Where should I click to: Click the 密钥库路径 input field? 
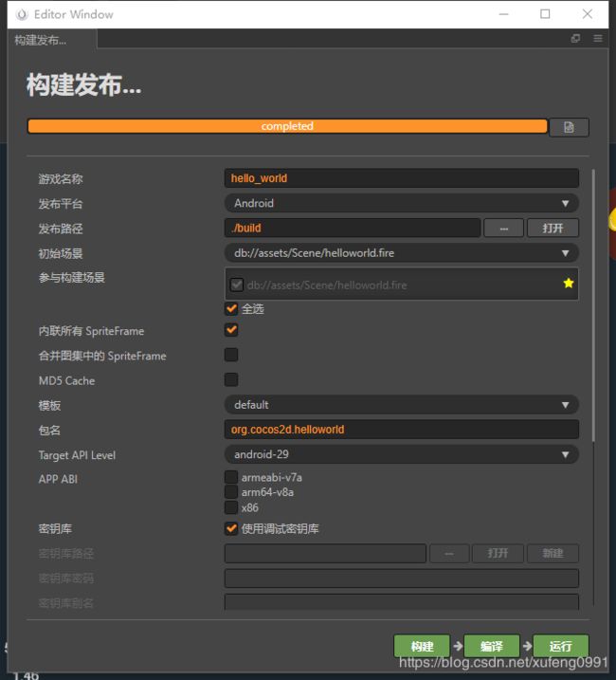pos(325,553)
